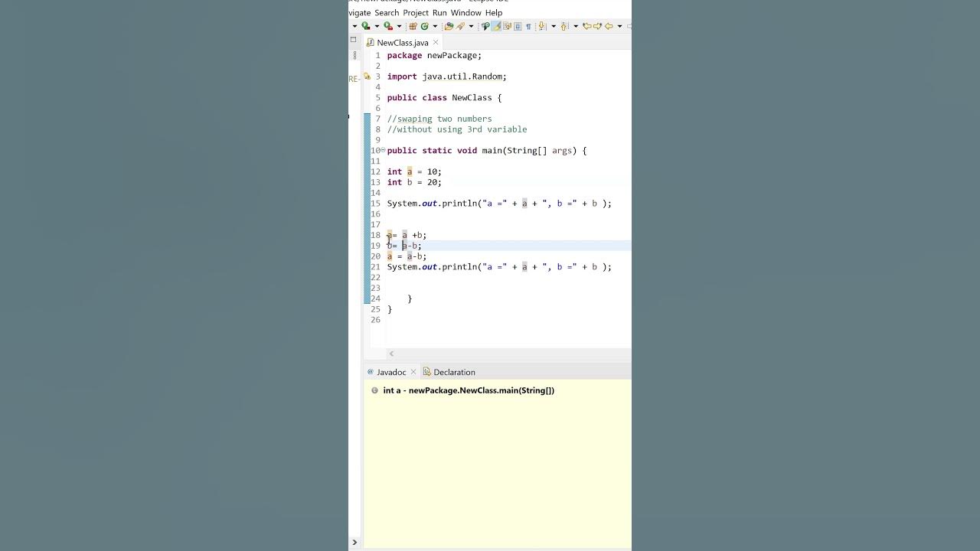Click bottom-left chevron to show views
The width and height of the screenshot is (980, 551).
(354, 543)
